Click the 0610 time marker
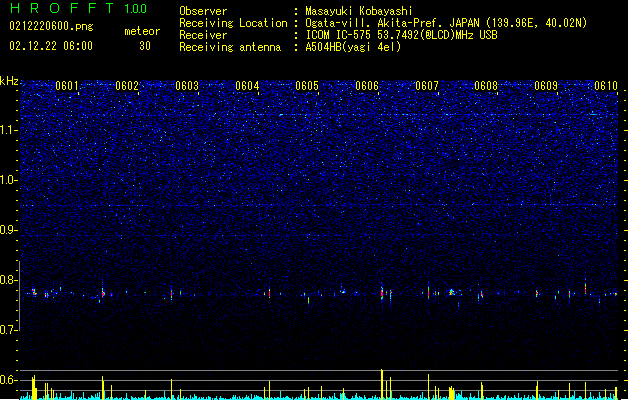 pyautogui.click(x=606, y=86)
